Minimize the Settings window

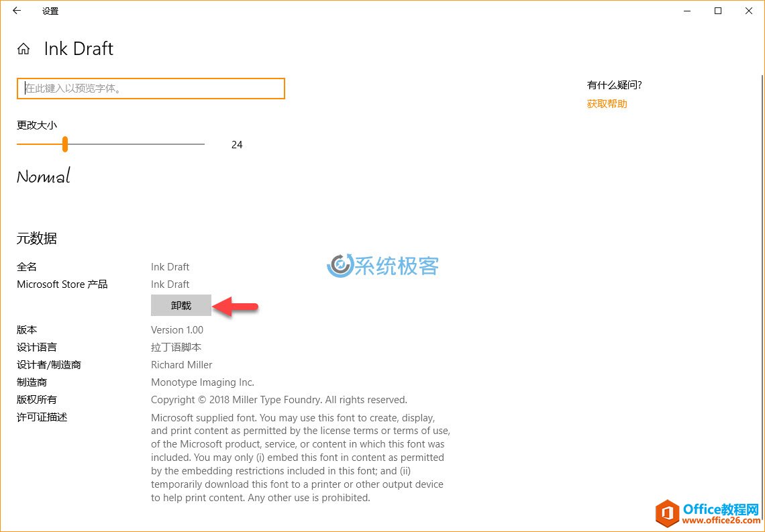[x=687, y=11]
